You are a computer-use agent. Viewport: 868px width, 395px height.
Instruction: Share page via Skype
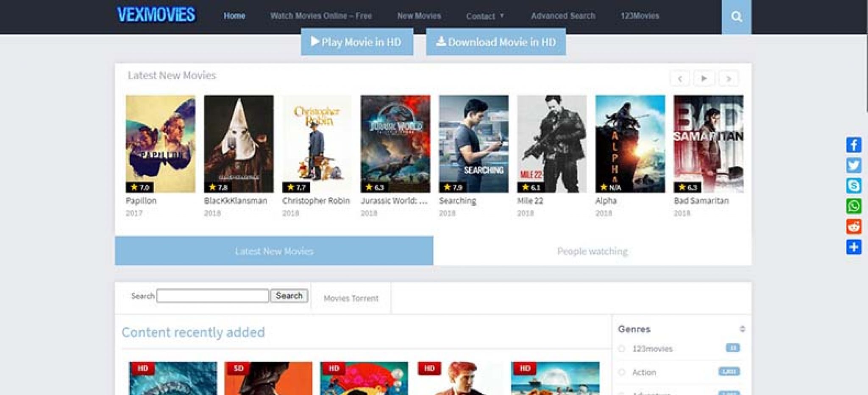(854, 185)
